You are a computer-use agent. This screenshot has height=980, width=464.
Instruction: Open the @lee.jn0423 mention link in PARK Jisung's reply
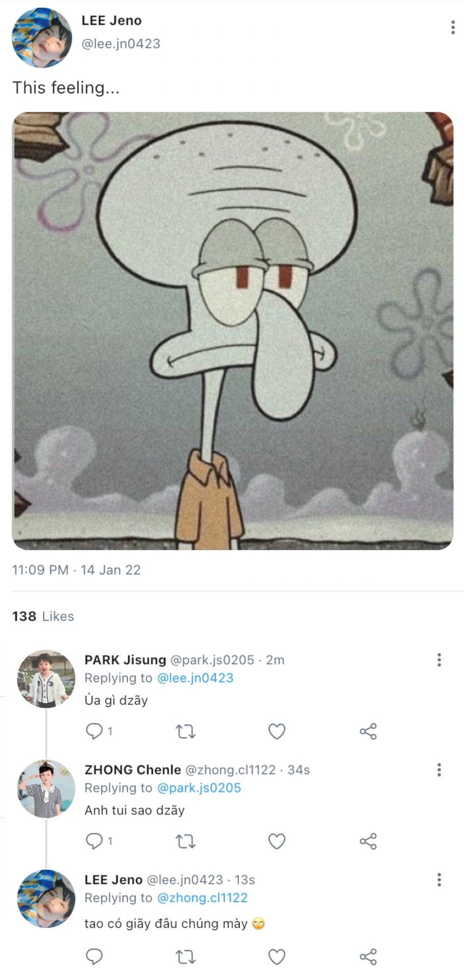click(195, 678)
